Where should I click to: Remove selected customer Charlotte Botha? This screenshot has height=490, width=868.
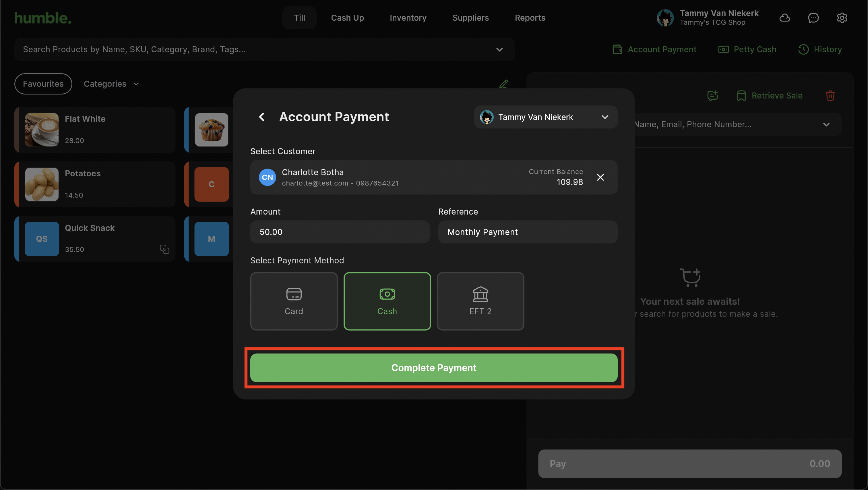600,177
